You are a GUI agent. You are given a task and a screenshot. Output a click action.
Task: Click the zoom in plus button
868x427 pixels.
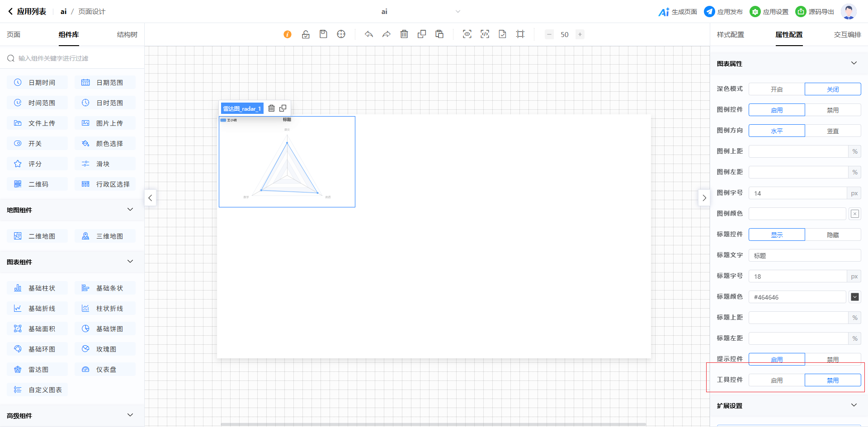(580, 34)
